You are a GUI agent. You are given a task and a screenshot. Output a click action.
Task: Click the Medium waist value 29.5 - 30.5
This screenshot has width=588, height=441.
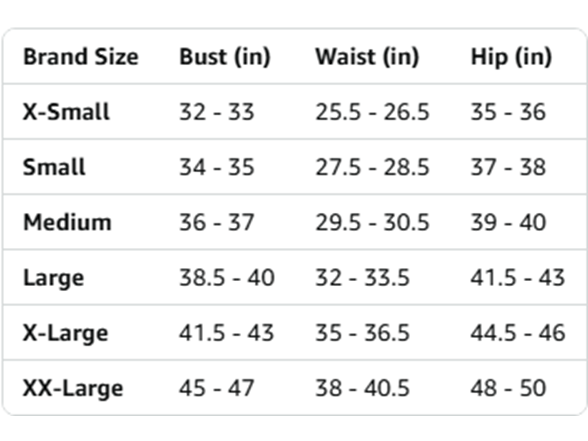[x=372, y=222]
